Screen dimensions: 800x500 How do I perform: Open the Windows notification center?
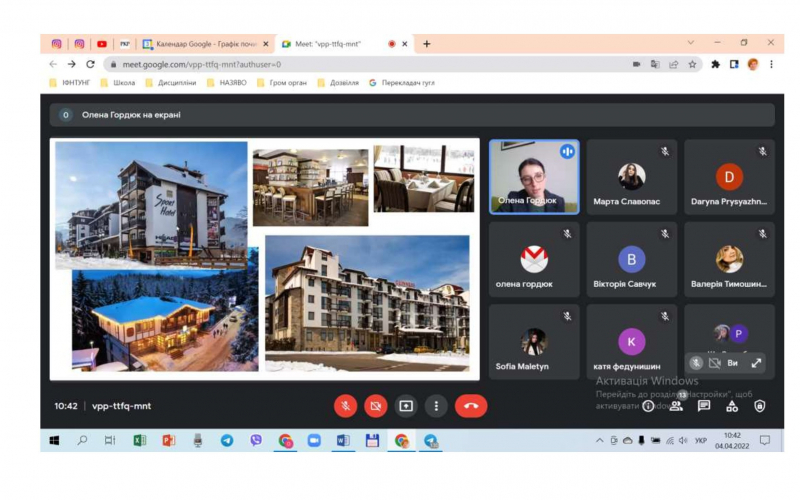click(764, 440)
